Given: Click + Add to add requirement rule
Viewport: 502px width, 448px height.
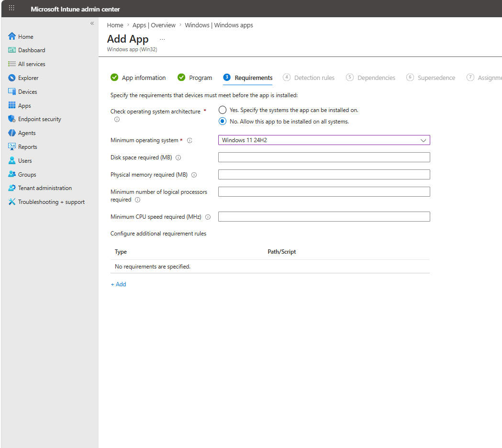Looking at the screenshot, I should point(119,284).
